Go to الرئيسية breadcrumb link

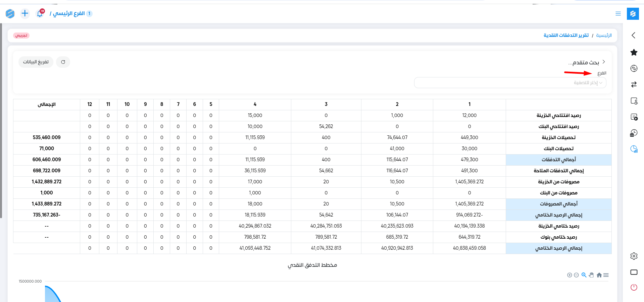[604, 36]
